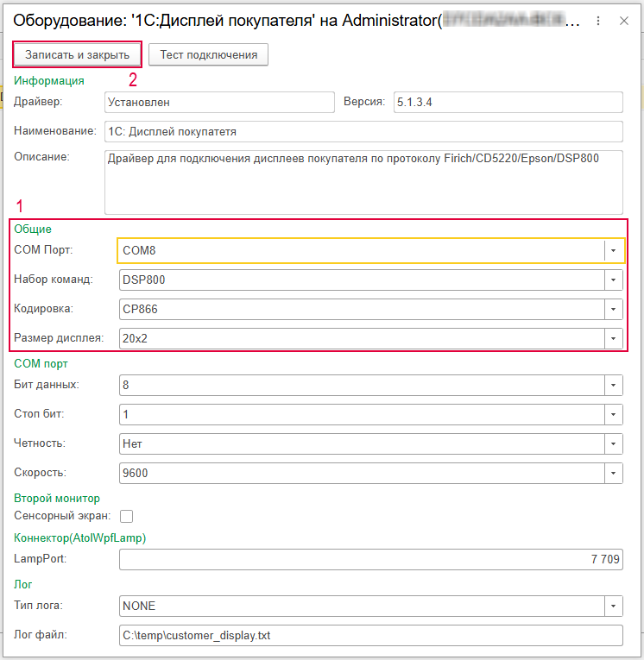Click the 'Версия' field showing 5.1.3.4
Image resolution: width=644 pixels, height=660 pixels.
coord(507,102)
